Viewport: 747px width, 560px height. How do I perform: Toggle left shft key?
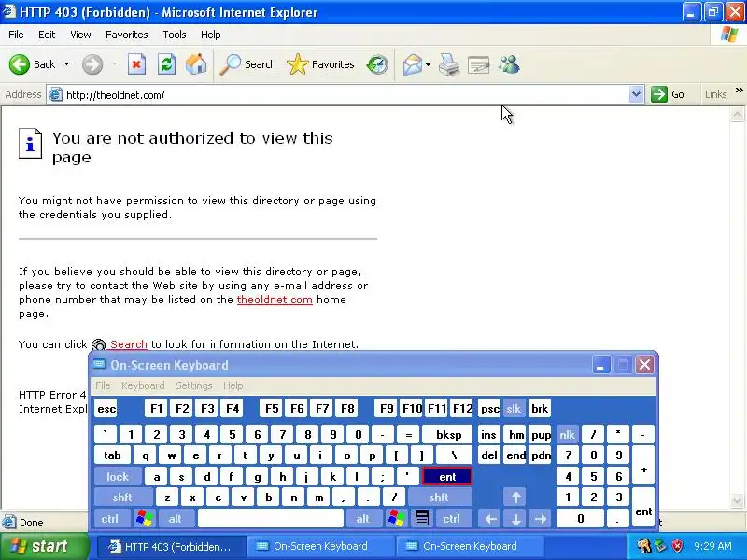pos(122,497)
